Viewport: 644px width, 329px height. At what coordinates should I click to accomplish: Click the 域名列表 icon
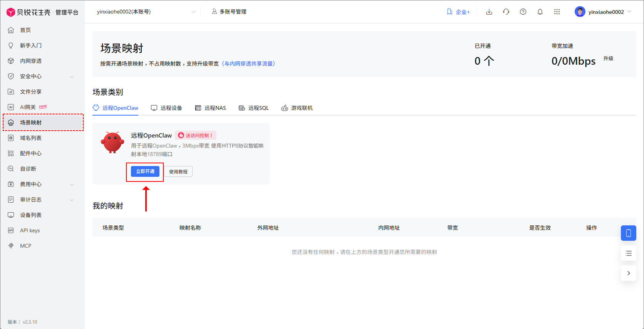11,138
